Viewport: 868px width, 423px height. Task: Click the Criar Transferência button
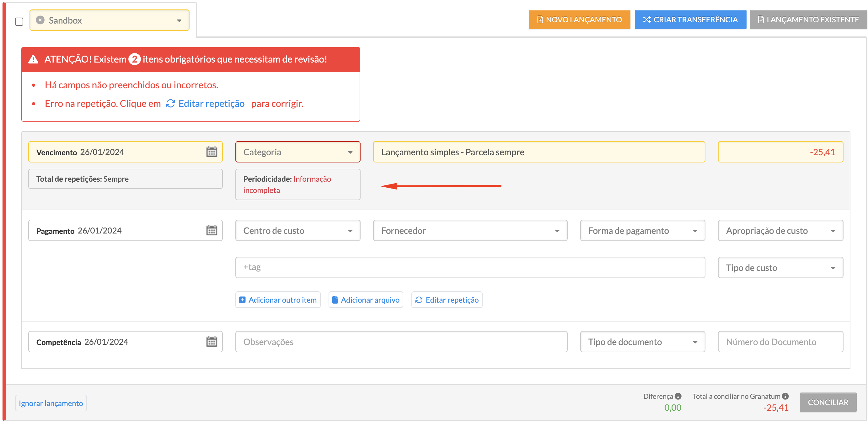click(x=690, y=19)
